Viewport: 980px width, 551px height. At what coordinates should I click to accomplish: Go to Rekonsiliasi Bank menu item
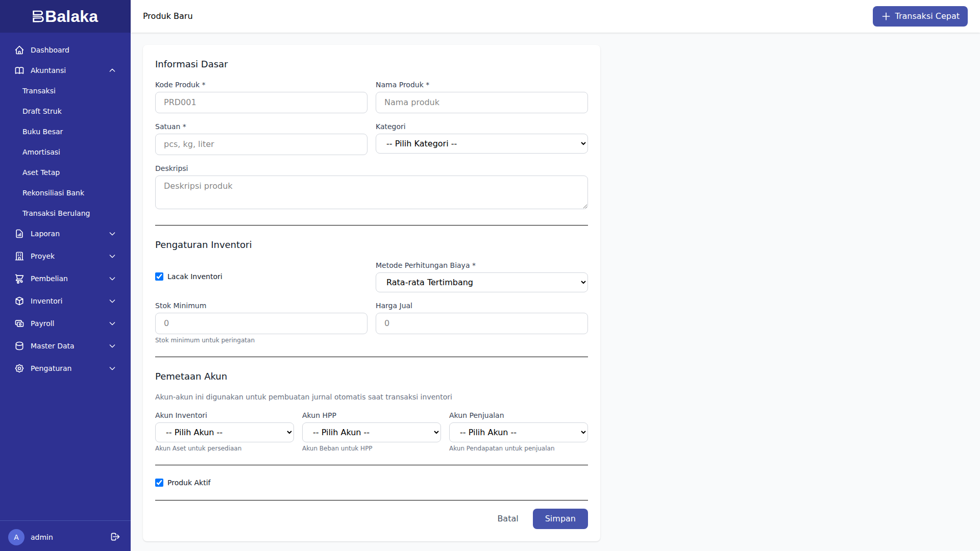point(53,193)
